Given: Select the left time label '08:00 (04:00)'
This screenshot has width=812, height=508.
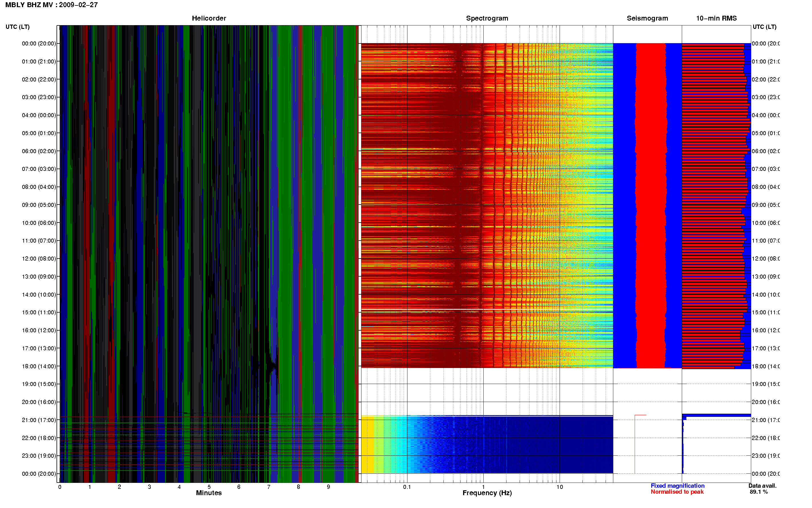Looking at the screenshot, I should (39, 187).
